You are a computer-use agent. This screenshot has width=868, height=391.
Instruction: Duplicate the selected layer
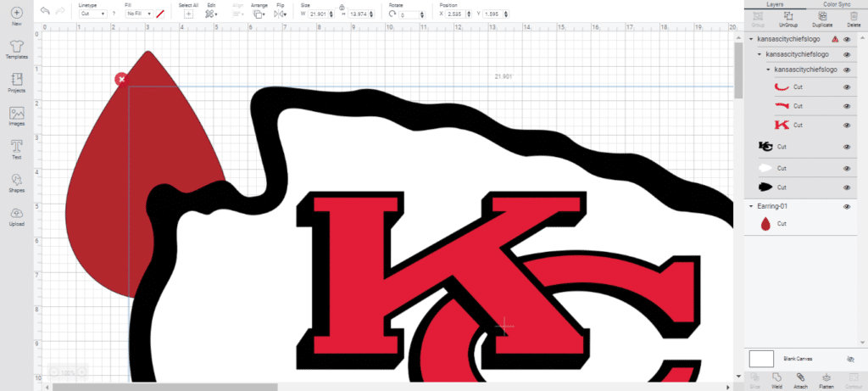(x=822, y=20)
